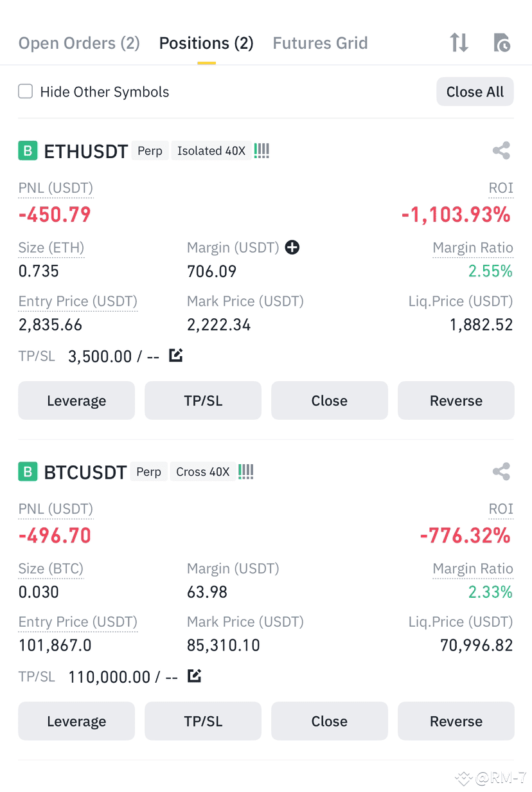Add margin via plus icon for ETHUSDT

pyautogui.click(x=292, y=248)
